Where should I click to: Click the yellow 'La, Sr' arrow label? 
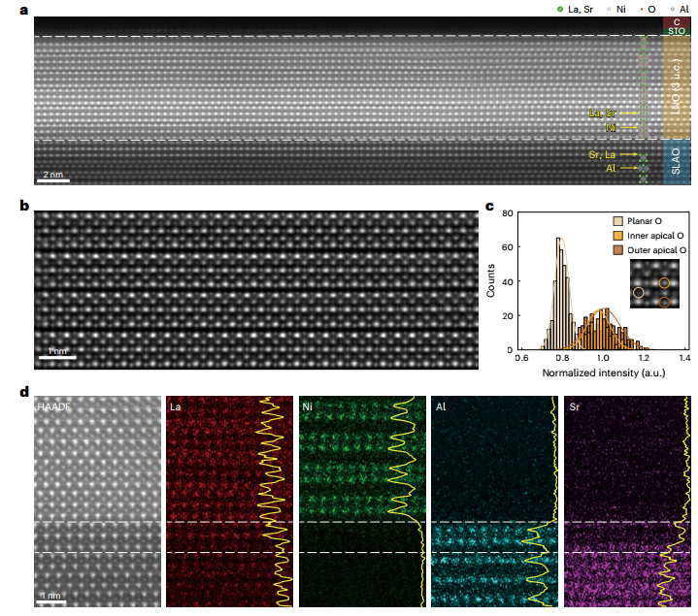click(x=602, y=113)
